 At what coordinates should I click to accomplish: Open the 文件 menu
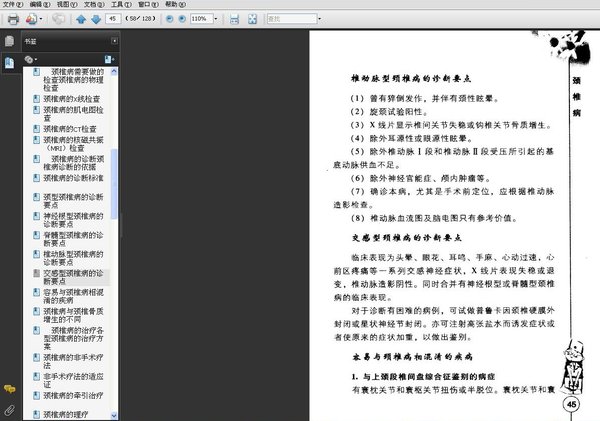click(13, 4)
